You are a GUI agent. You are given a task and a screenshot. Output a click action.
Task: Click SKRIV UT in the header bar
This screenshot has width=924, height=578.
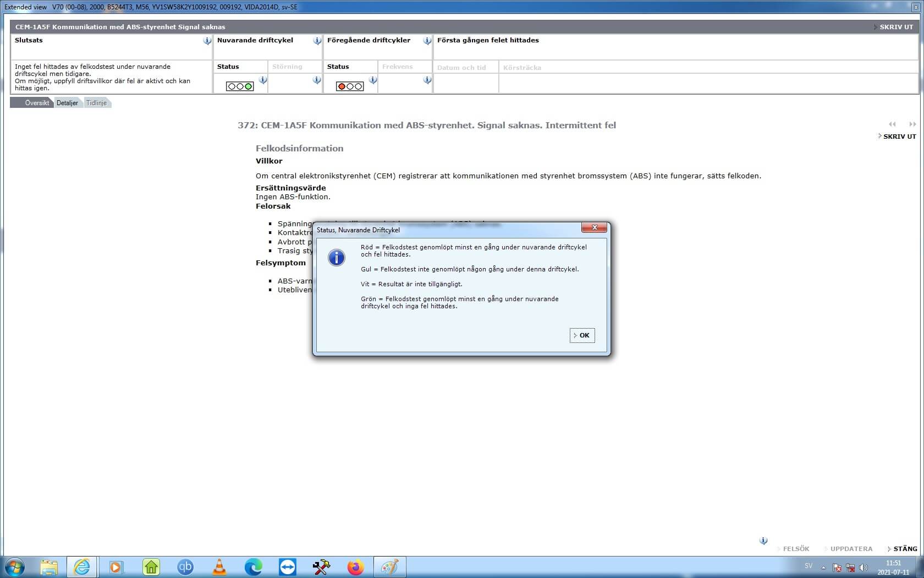point(895,27)
